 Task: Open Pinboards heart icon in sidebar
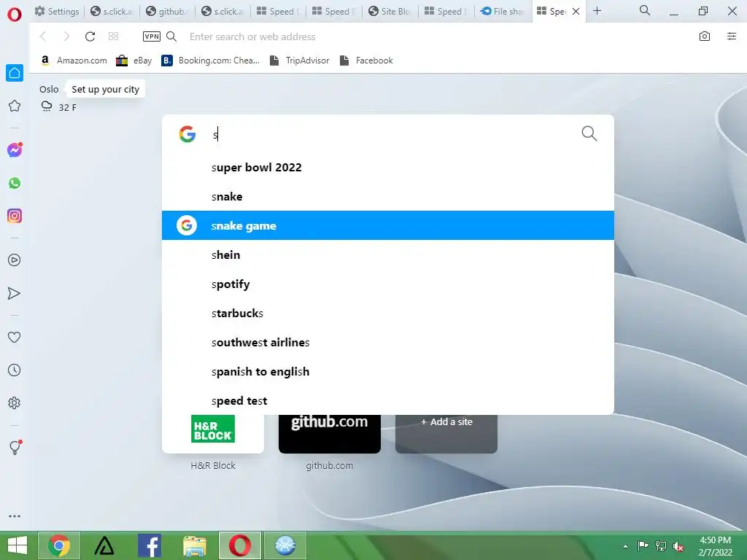point(15,337)
